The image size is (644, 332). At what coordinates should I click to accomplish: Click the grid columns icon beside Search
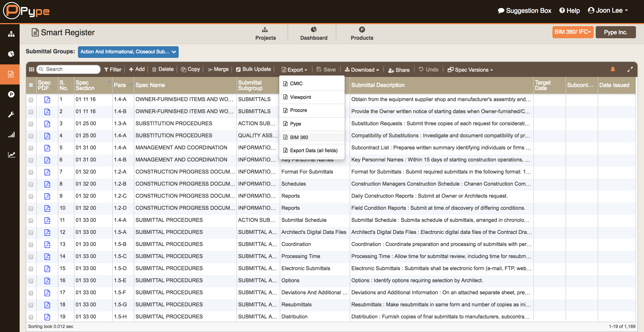pos(31,69)
